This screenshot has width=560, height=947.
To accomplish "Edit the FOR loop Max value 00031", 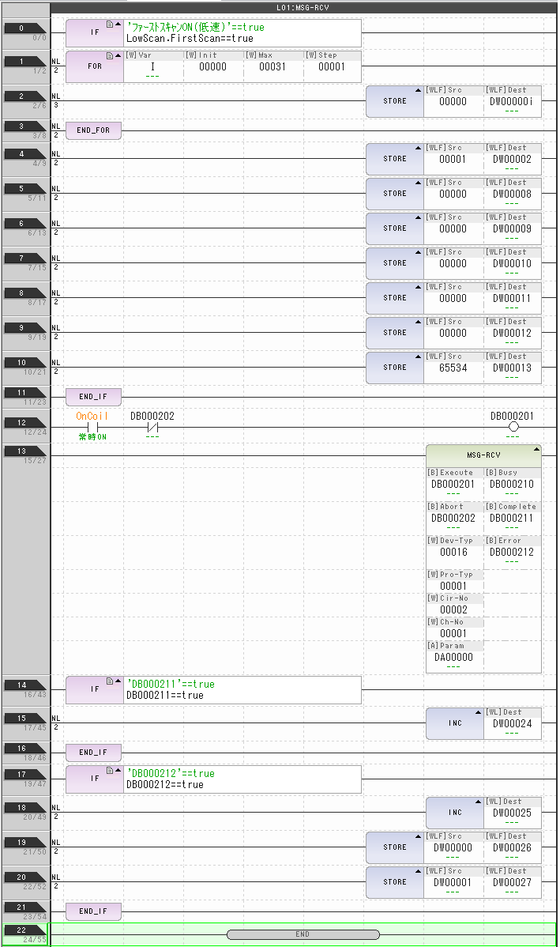I will [x=272, y=67].
